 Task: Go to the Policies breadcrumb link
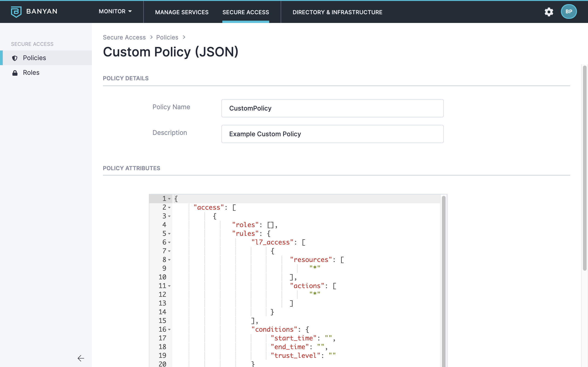point(167,37)
